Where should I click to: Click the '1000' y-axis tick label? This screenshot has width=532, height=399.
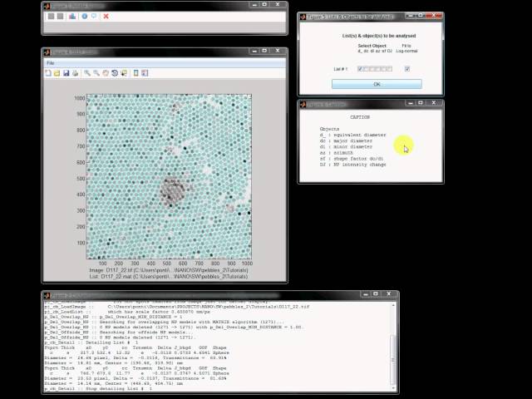(80, 98)
